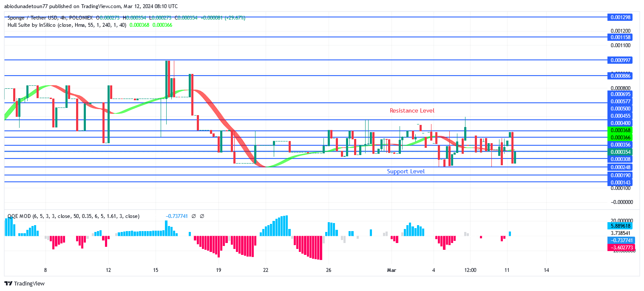Click the second null symbol in QQE legend
The width and height of the screenshot is (644, 291).
(202, 216)
